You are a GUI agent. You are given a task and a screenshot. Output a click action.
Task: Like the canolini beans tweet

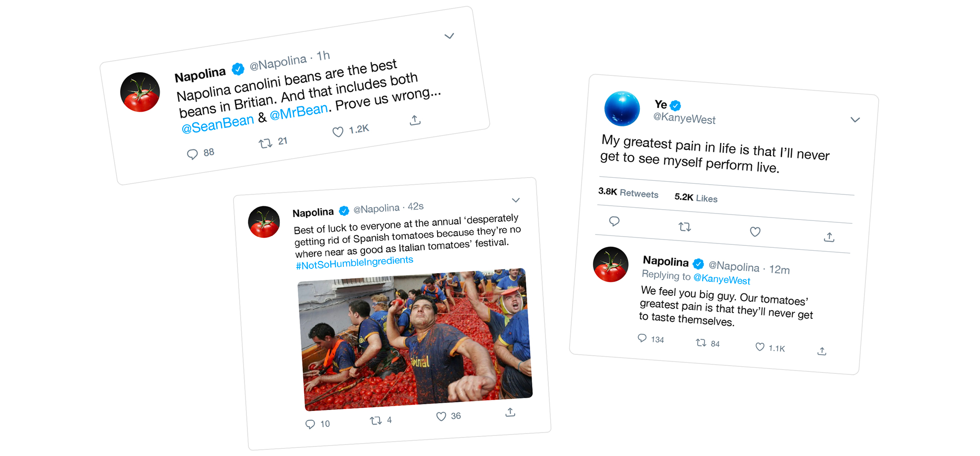tap(338, 132)
